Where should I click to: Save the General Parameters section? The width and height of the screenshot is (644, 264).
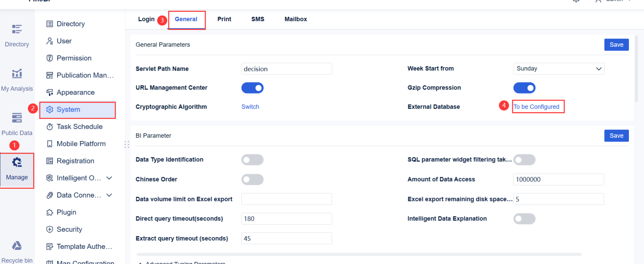[616, 45]
